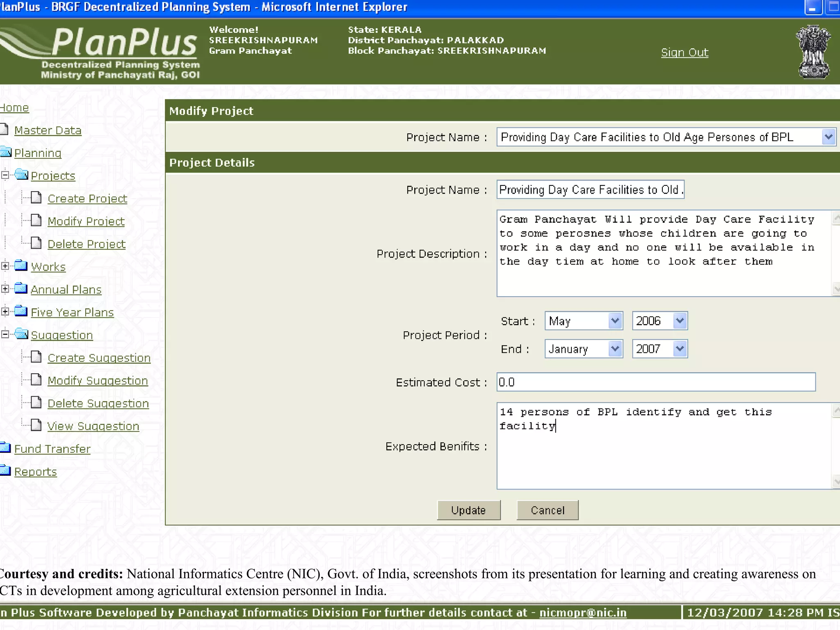Expand the Five Year Plans tree node
Image resolution: width=840 pixels, height=630 pixels.
(5, 312)
